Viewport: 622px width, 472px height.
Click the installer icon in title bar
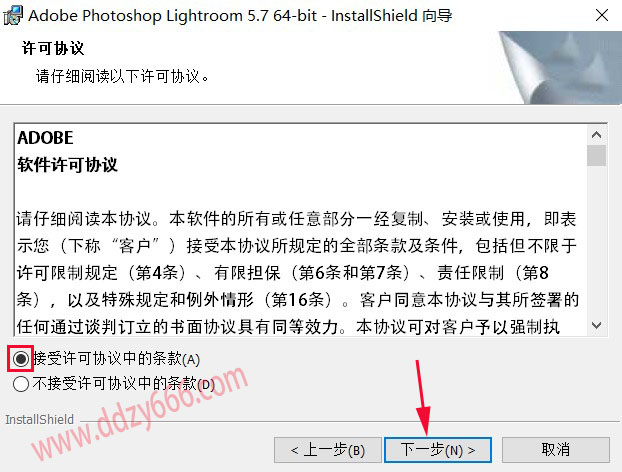click(x=13, y=15)
